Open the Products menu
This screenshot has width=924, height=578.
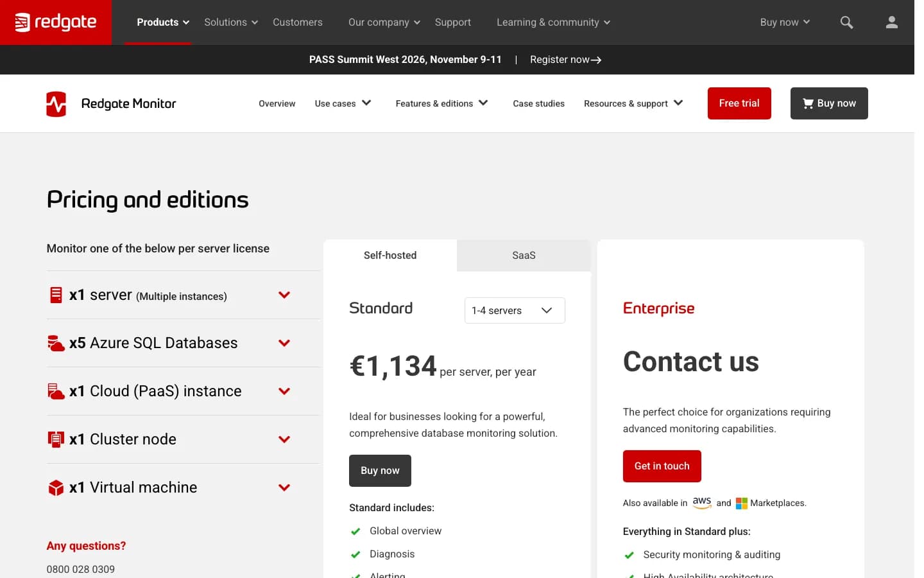(163, 22)
